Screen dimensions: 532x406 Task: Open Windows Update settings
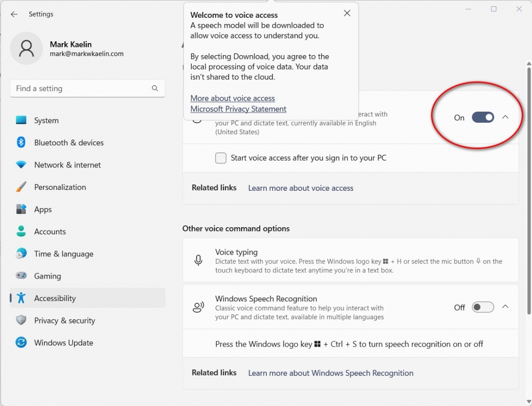[63, 343]
